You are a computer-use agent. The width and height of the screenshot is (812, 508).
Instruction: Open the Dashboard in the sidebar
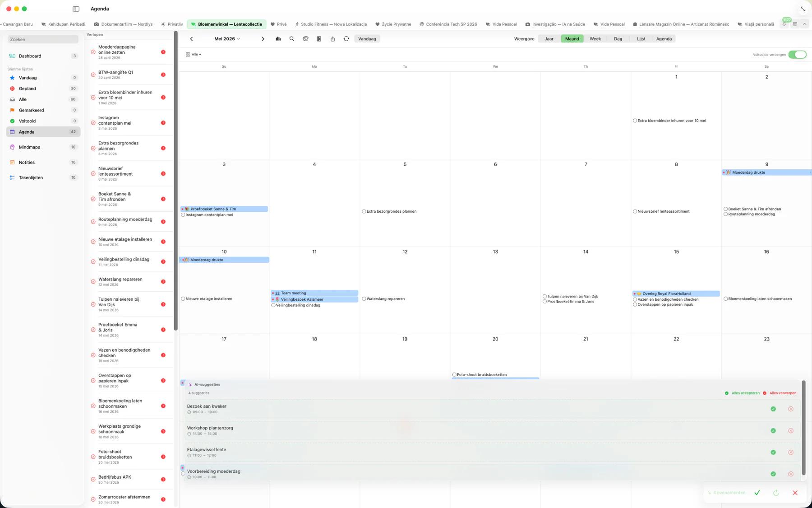43,56
